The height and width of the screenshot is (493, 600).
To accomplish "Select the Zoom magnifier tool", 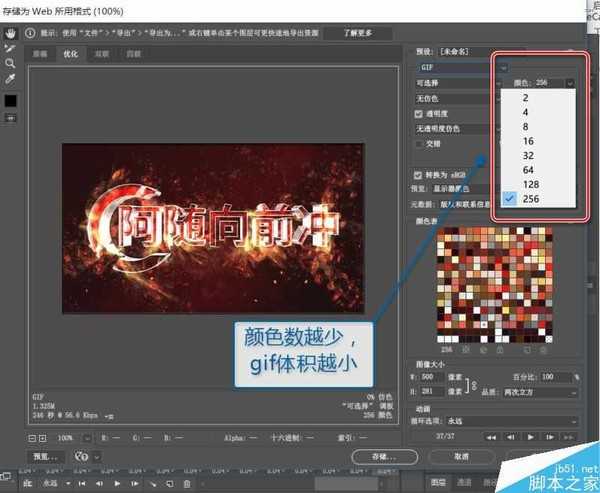I will (12, 62).
